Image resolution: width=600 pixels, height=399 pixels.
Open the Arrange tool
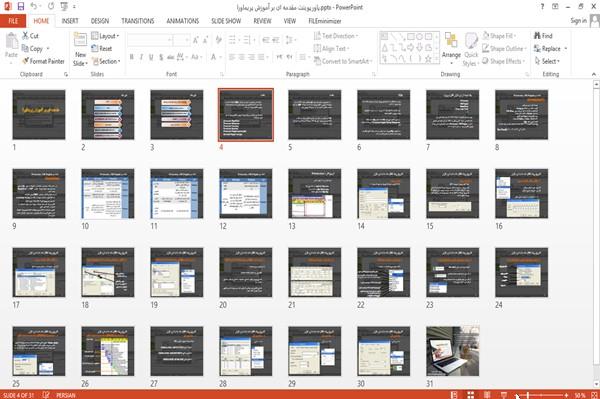click(x=451, y=48)
